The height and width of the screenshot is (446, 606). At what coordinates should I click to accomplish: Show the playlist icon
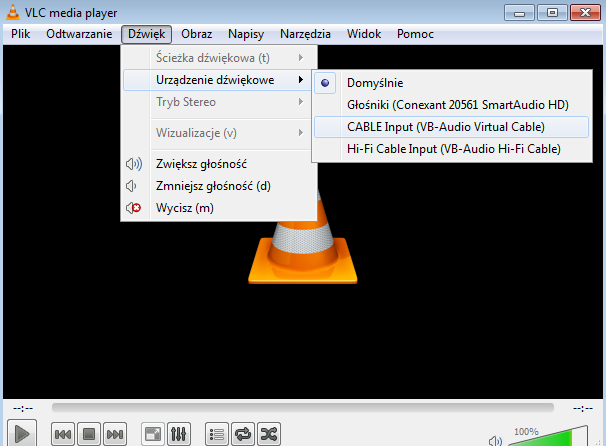(x=216, y=434)
